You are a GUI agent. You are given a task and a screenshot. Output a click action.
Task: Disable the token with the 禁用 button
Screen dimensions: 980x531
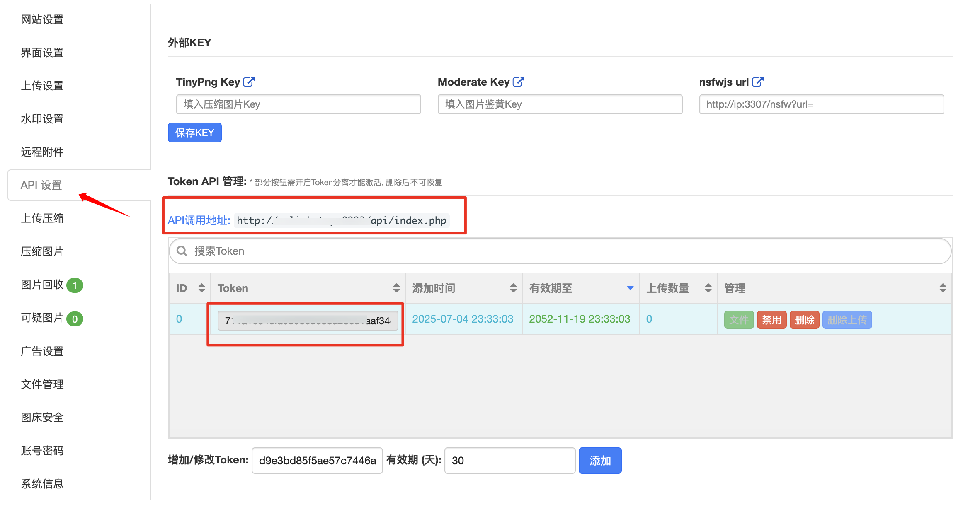tap(771, 319)
